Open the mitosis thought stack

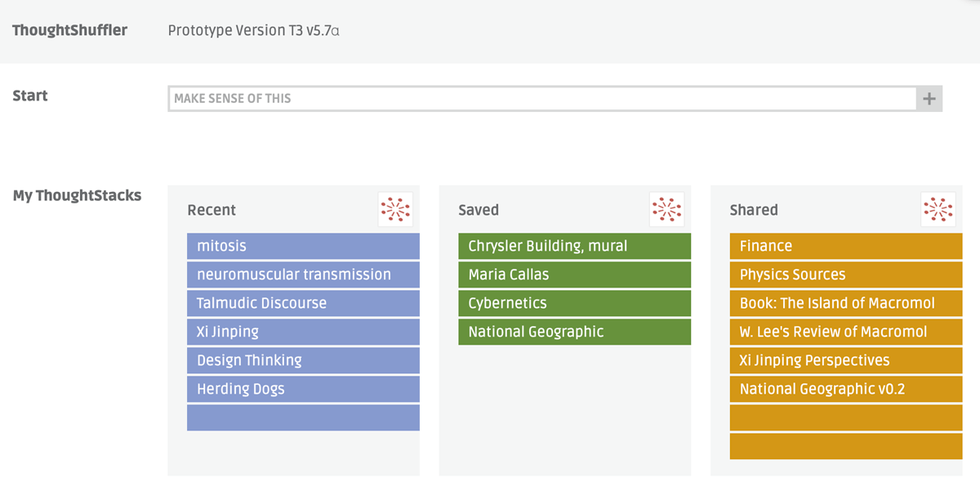point(303,246)
